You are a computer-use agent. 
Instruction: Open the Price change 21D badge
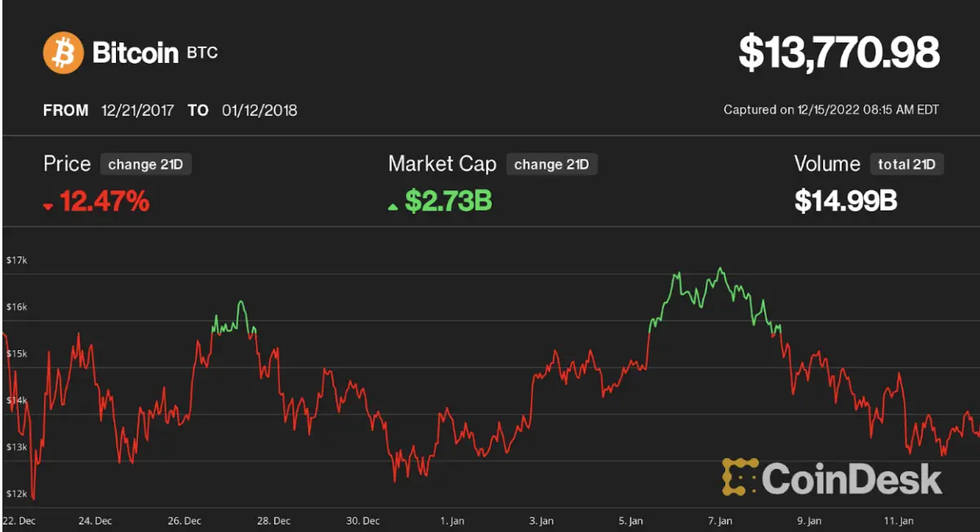pyautogui.click(x=145, y=164)
